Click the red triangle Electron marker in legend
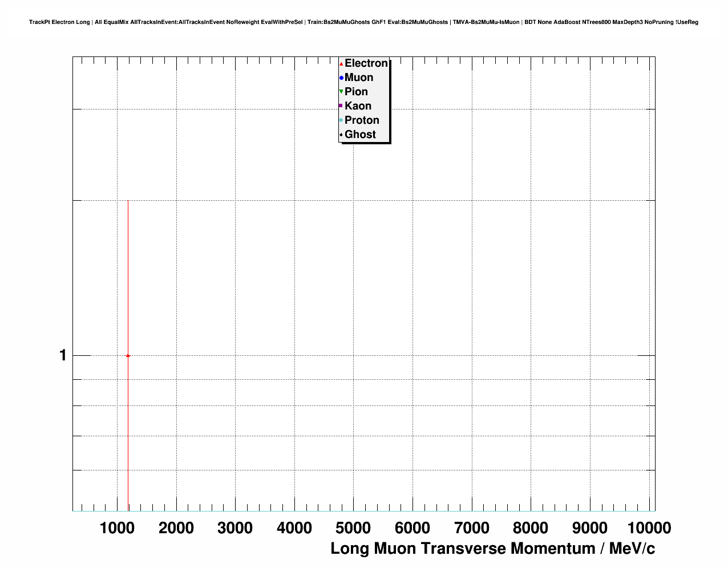 [341, 64]
